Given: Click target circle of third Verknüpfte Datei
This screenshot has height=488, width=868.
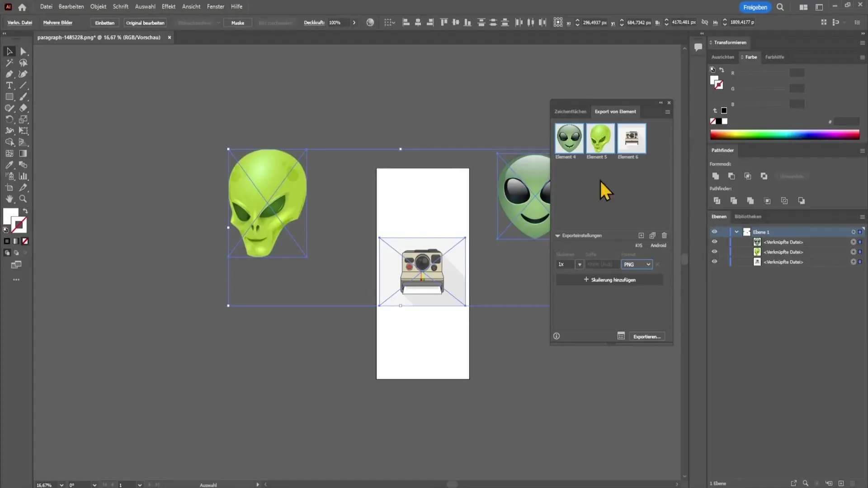Looking at the screenshot, I should point(854,262).
